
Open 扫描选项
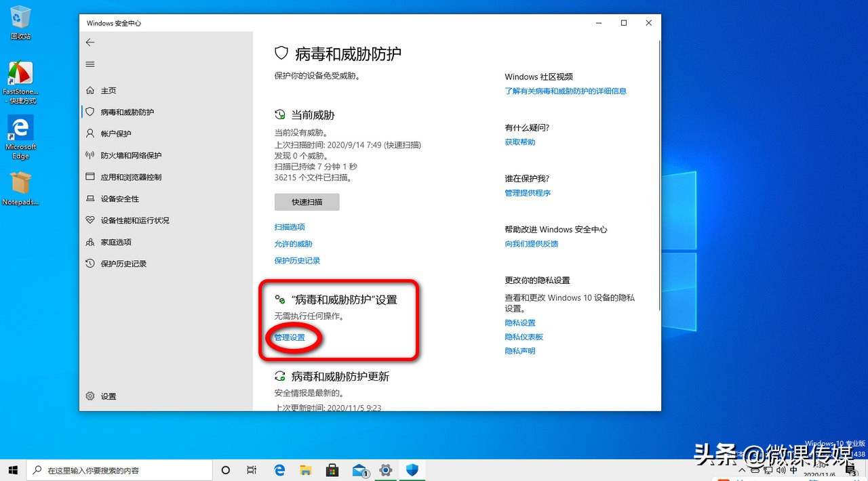tap(289, 227)
